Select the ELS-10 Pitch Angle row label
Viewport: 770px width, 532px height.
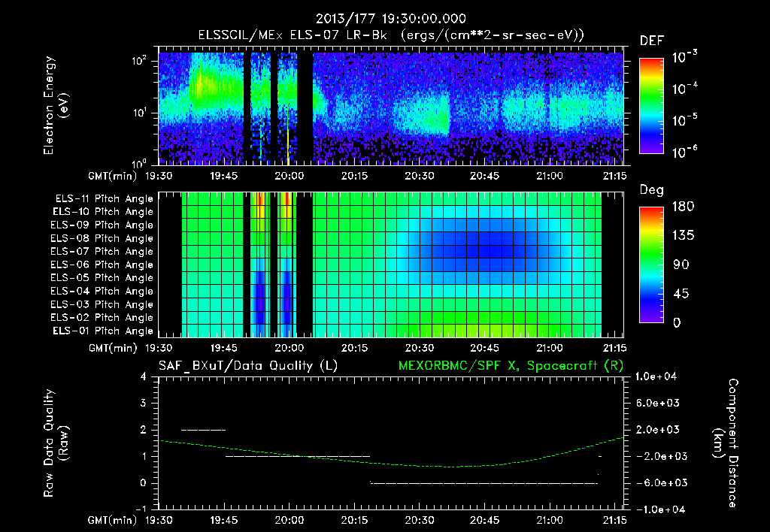[x=103, y=212]
